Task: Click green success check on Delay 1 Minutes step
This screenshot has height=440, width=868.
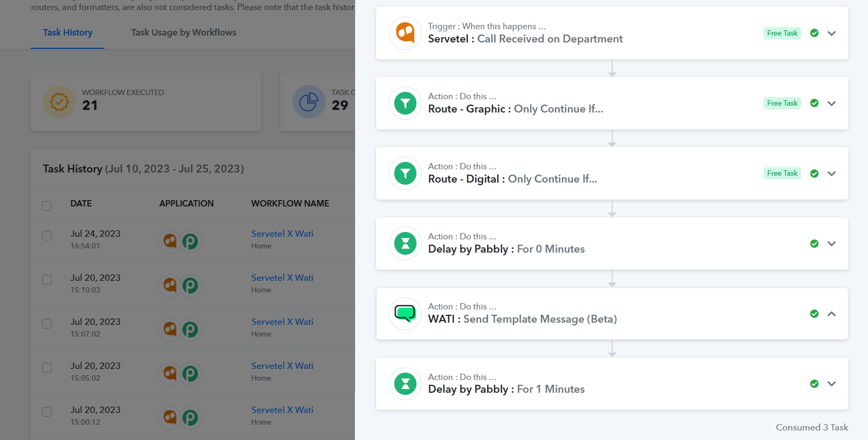Action: click(814, 384)
